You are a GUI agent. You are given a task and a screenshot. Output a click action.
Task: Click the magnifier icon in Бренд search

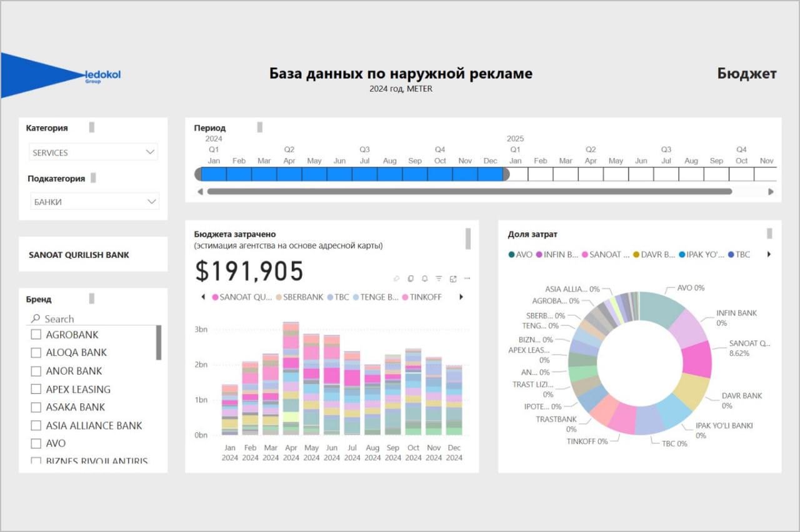pyautogui.click(x=36, y=318)
